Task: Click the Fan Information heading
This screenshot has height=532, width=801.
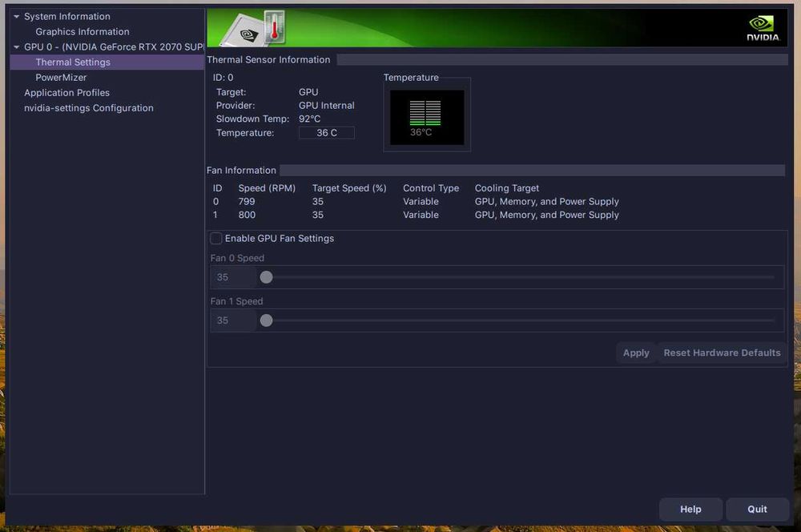Action: (241, 170)
